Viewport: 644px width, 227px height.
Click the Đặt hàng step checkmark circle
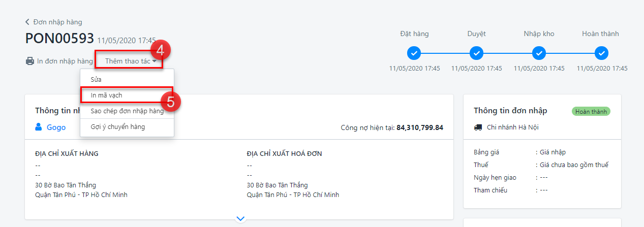click(x=414, y=53)
